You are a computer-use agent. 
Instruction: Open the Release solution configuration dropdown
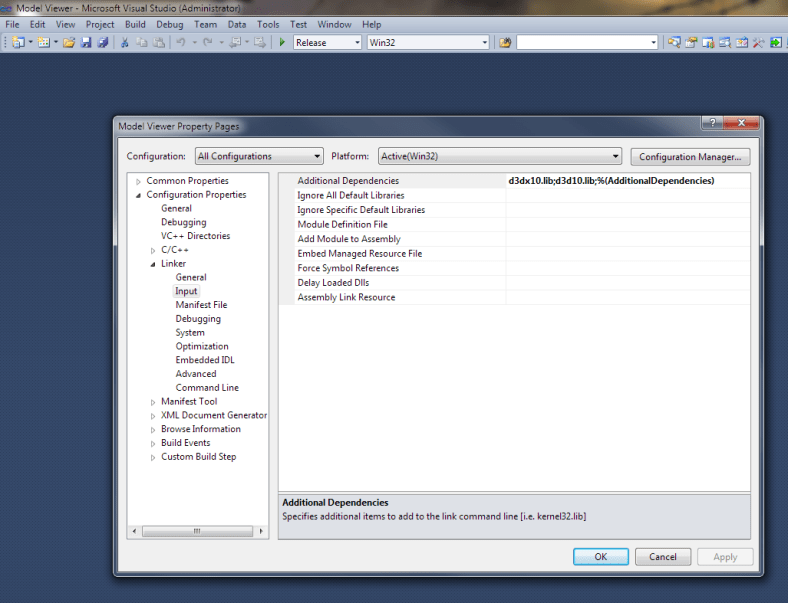(328, 43)
